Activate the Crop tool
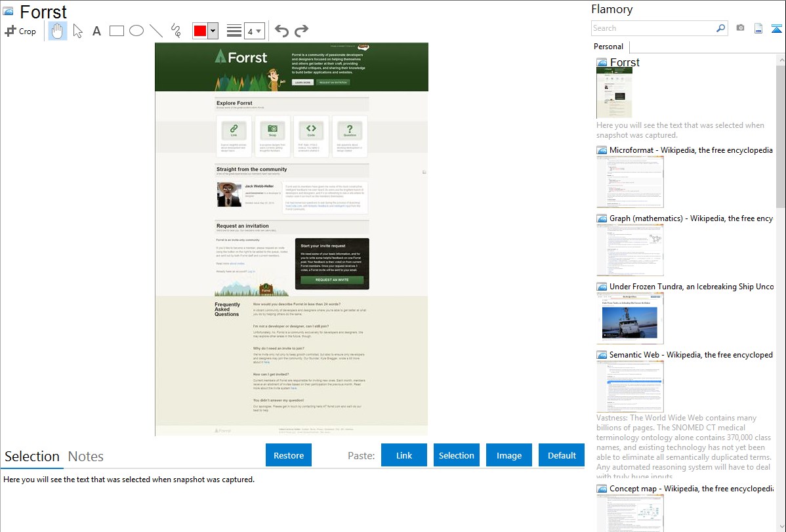The width and height of the screenshot is (786, 532). coord(20,31)
